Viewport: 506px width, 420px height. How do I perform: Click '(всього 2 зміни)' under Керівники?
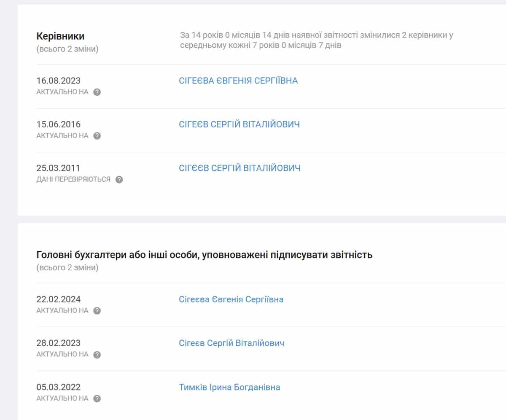(67, 49)
